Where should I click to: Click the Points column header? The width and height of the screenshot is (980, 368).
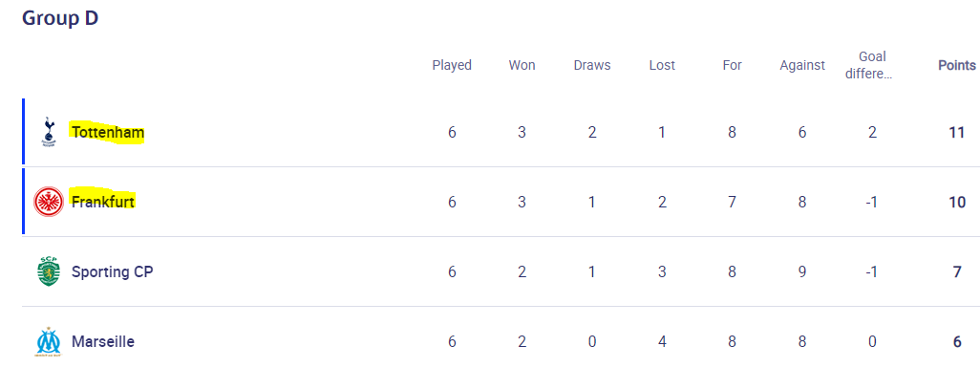957,65
